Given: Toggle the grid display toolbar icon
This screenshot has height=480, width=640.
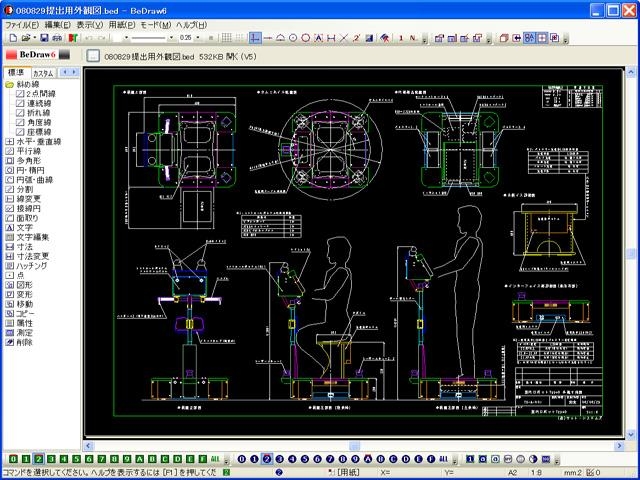Looking at the screenshot, I should click(227, 38).
